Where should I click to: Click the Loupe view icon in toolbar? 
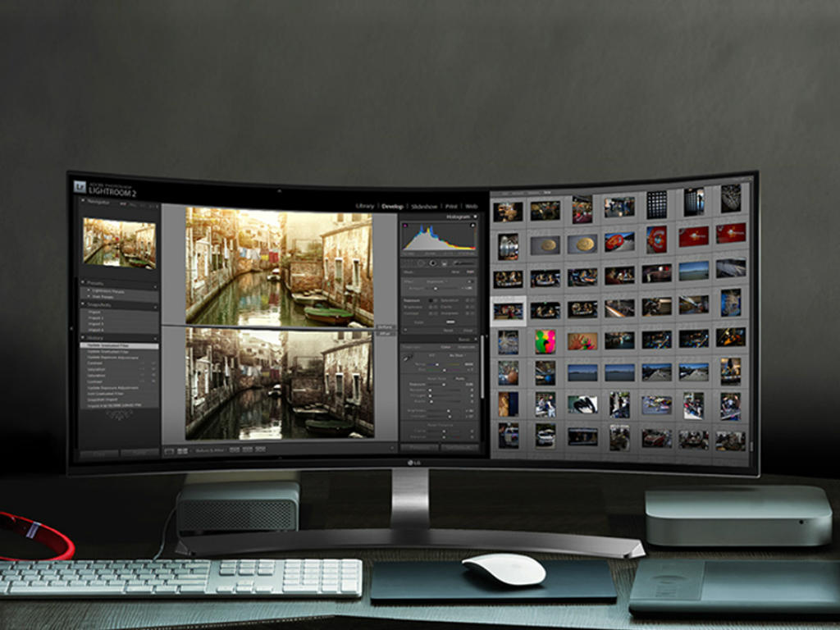click(169, 450)
